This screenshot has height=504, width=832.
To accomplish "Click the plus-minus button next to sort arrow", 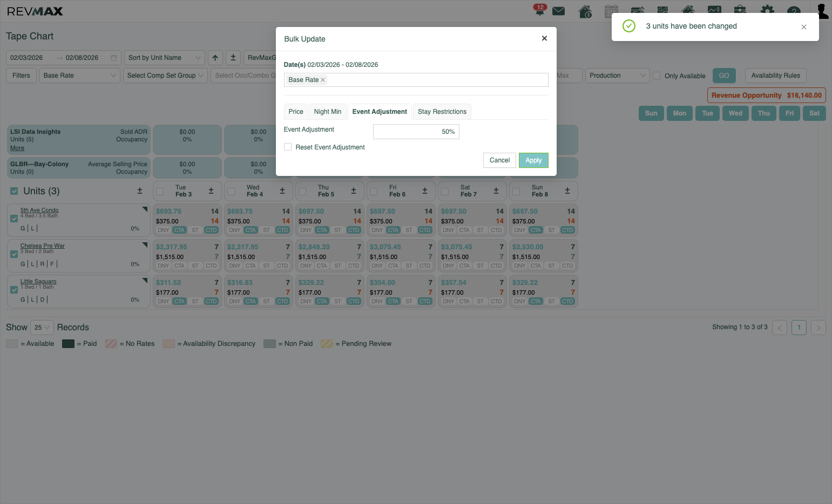I will click(x=233, y=58).
